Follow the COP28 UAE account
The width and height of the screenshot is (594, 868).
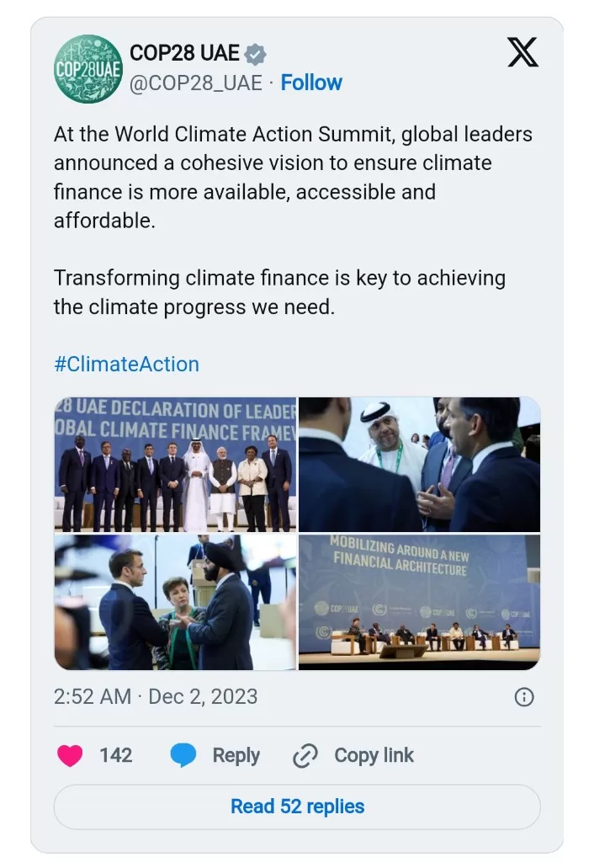[311, 83]
